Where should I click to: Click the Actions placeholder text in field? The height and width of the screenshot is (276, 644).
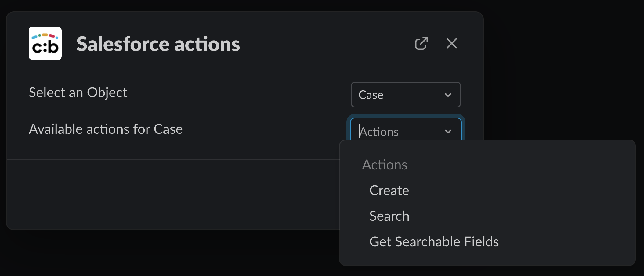379,132
